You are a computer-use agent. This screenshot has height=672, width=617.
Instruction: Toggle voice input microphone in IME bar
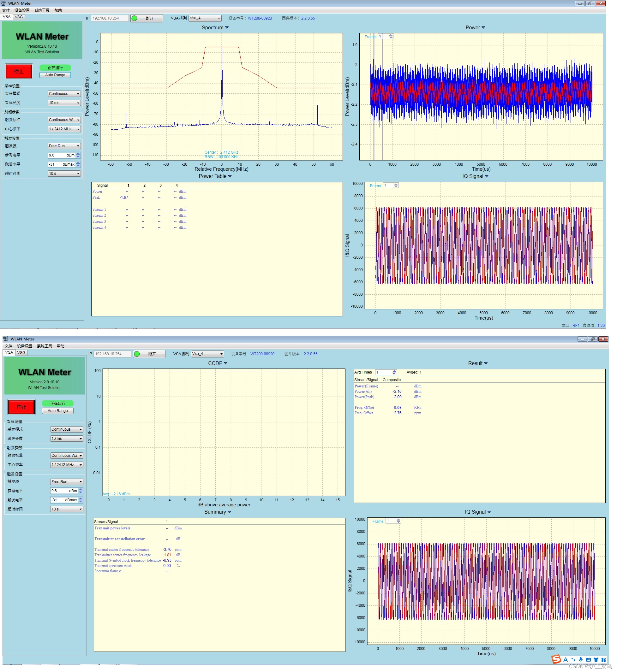(581, 660)
